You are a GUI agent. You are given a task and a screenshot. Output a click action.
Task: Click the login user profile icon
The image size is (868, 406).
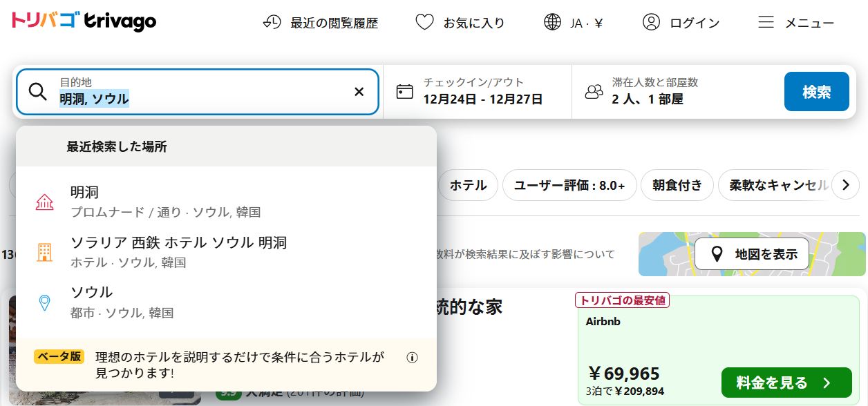pos(651,22)
